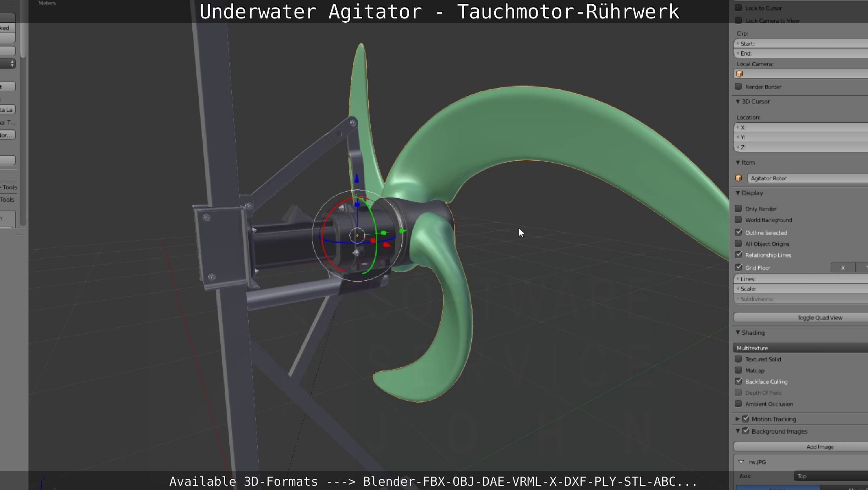The image size is (868, 490).
Task: Toggle the X axis button for Grid Floor
Action: (843, 268)
